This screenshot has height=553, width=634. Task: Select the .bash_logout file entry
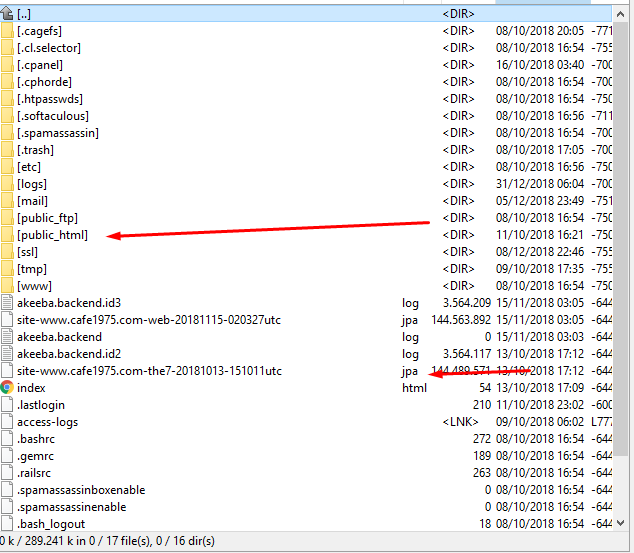click(51, 523)
